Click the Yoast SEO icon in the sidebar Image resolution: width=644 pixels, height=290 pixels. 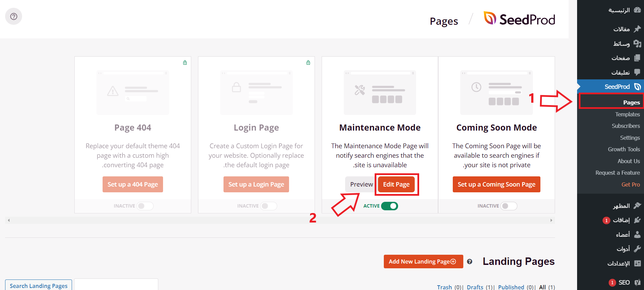click(637, 283)
